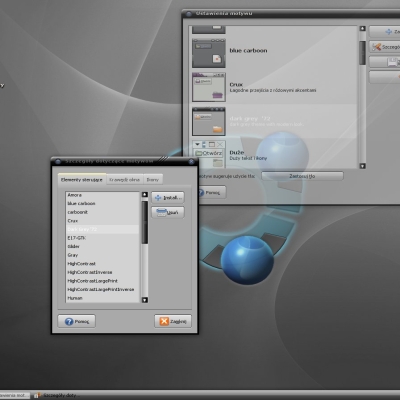The width and height of the screenshot is (400, 400).
Task: Switch to the Elementy sterujące tab
Action: [x=82, y=179]
